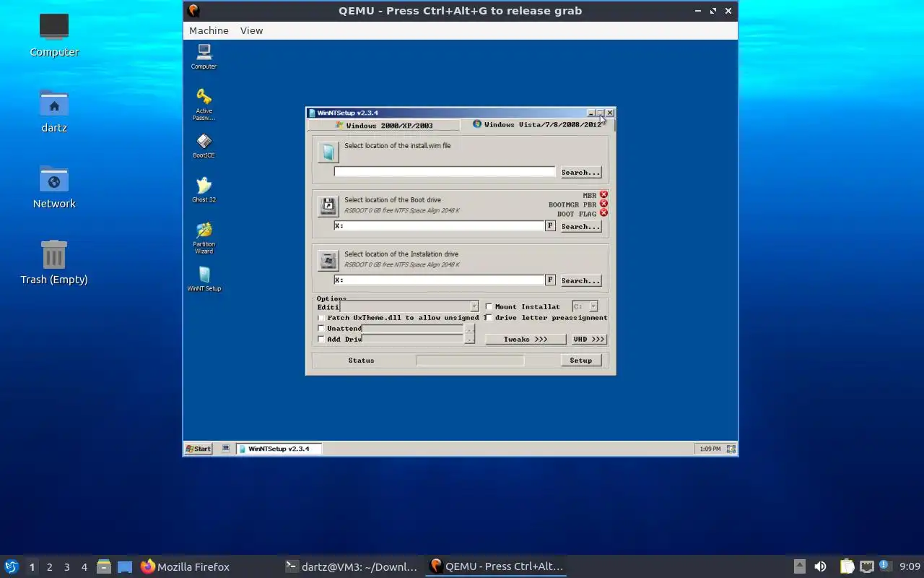The width and height of the screenshot is (924, 578).
Task: Click the show desktop icon in host panel
Action: point(125,566)
